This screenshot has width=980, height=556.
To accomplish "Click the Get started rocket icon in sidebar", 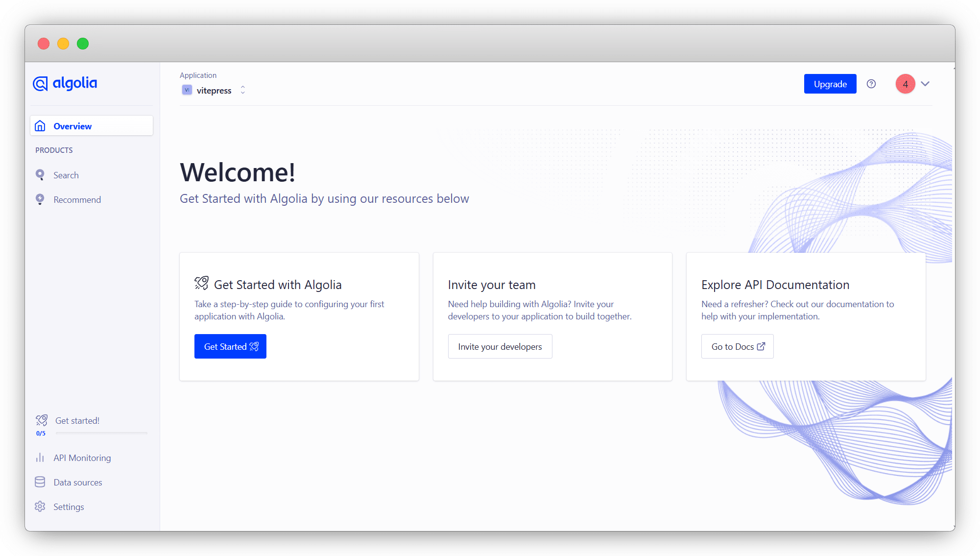I will [x=42, y=420].
